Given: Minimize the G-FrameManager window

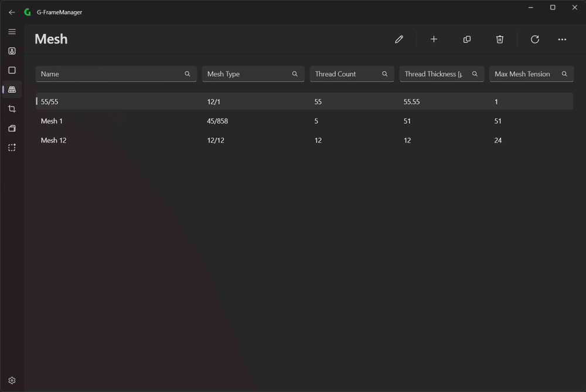Looking at the screenshot, I should [x=531, y=8].
